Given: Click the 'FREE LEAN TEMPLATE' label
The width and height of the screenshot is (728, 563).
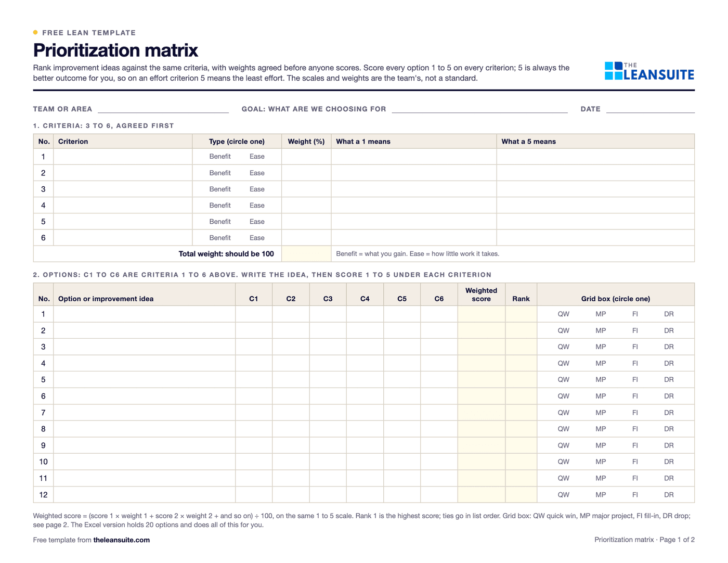Looking at the screenshot, I should (x=89, y=33).
